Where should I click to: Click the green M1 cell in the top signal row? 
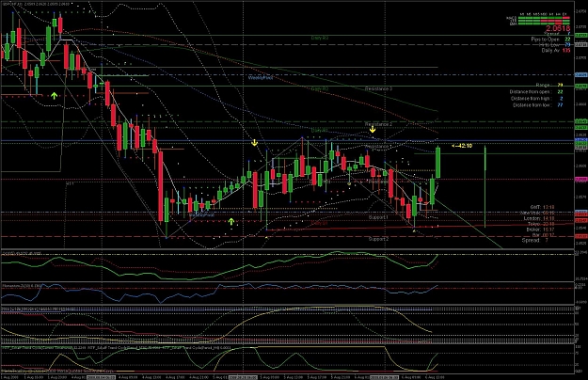pyautogui.click(x=521, y=17)
